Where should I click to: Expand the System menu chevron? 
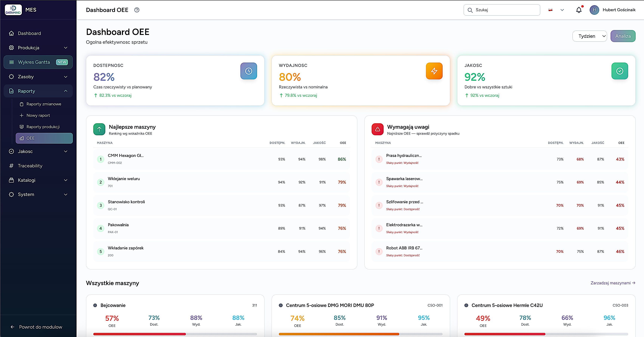point(66,194)
